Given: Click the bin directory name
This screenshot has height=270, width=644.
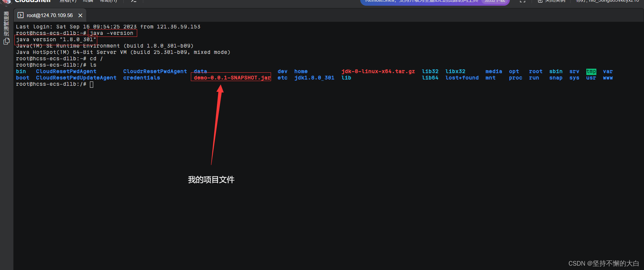Looking at the screenshot, I should [21, 71].
